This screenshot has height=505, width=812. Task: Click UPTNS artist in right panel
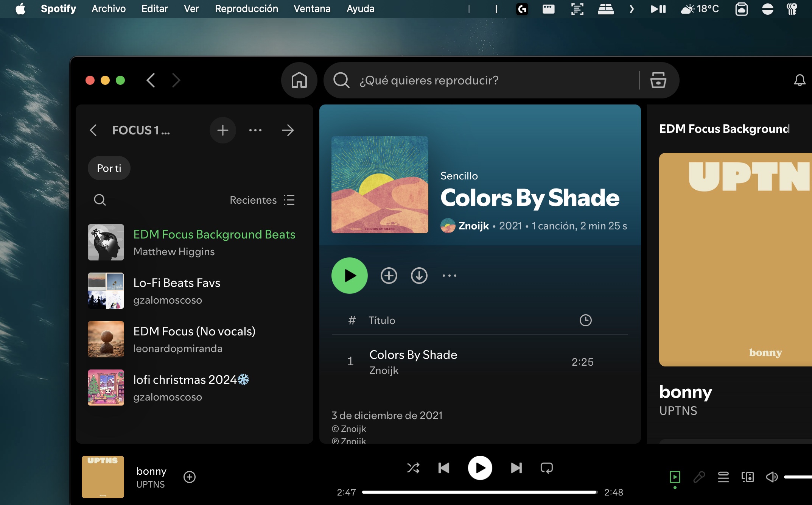click(x=678, y=411)
